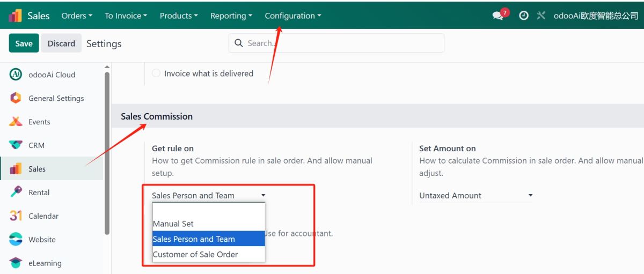644x274 pixels.
Task: Choose Customer of Sale Order option
Action: point(209,254)
